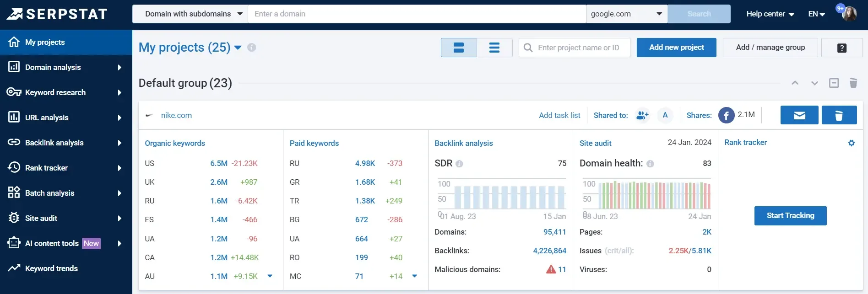
Task: Open Organic keywords report
Action: (175, 143)
